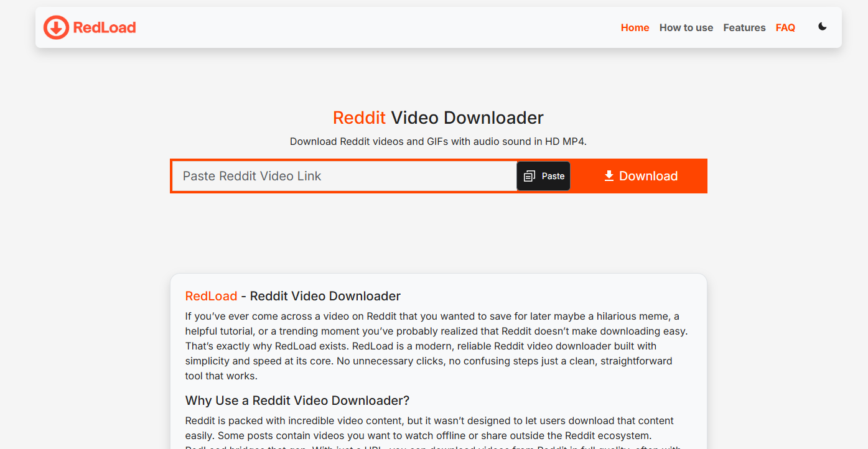
Task: Click the Why Use a Reddit Video Downloader heading
Action: pos(297,400)
